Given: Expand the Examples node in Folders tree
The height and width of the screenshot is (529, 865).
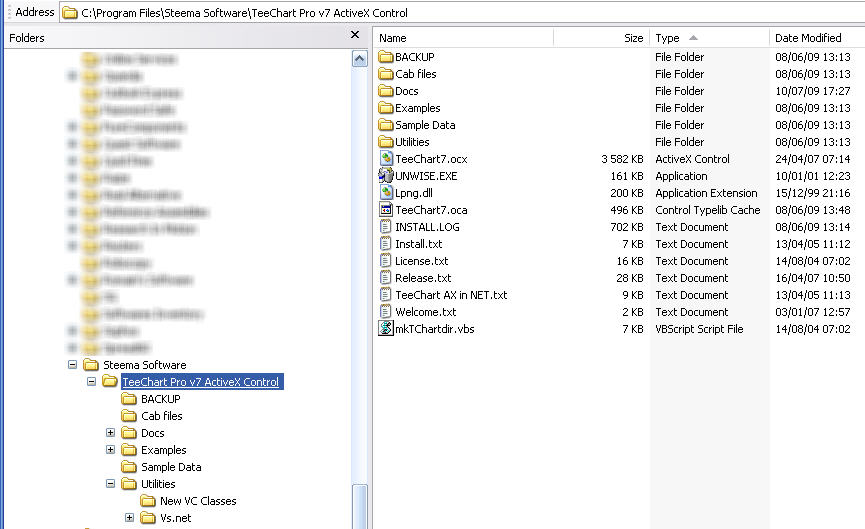Looking at the screenshot, I should pyautogui.click(x=110, y=450).
